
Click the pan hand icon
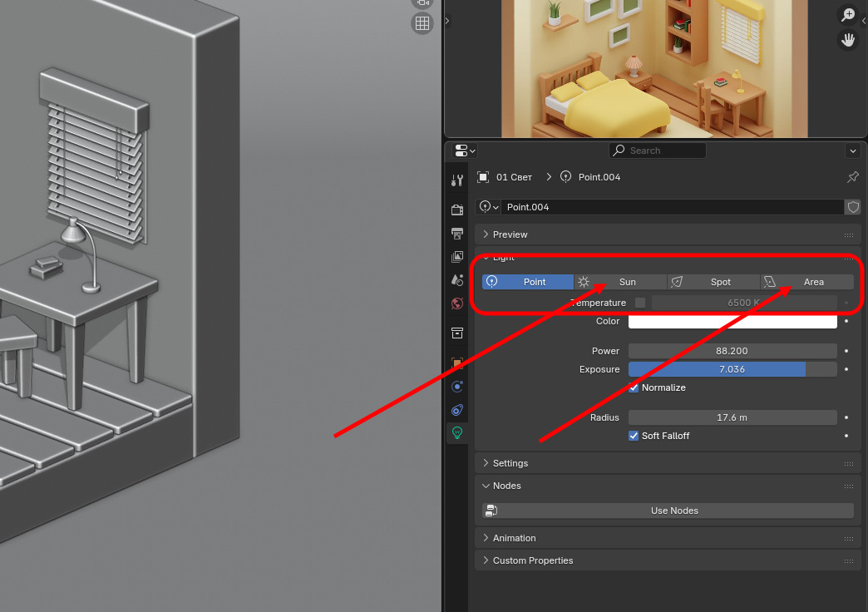[x=848, y=40]
